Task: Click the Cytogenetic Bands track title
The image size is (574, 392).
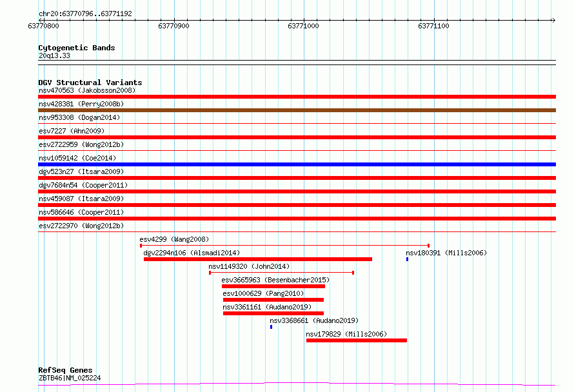Action: point(77,48)
